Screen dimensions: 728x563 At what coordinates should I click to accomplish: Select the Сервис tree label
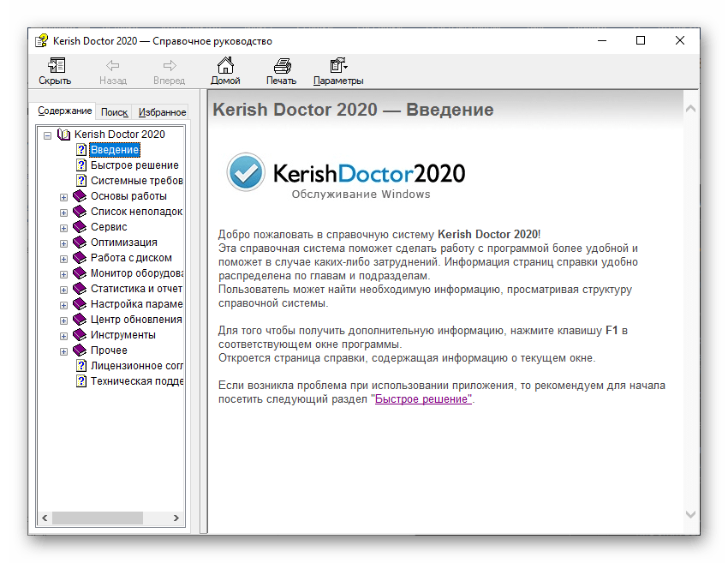tap(109, 227)
